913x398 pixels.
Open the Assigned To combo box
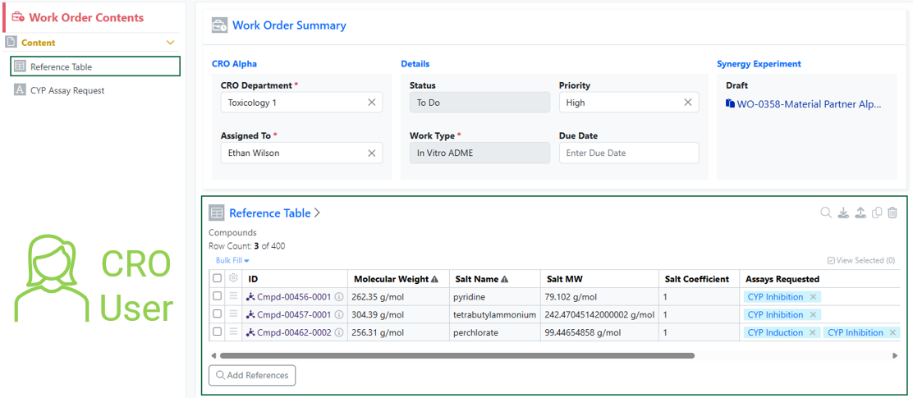click(x=302, y=153)
